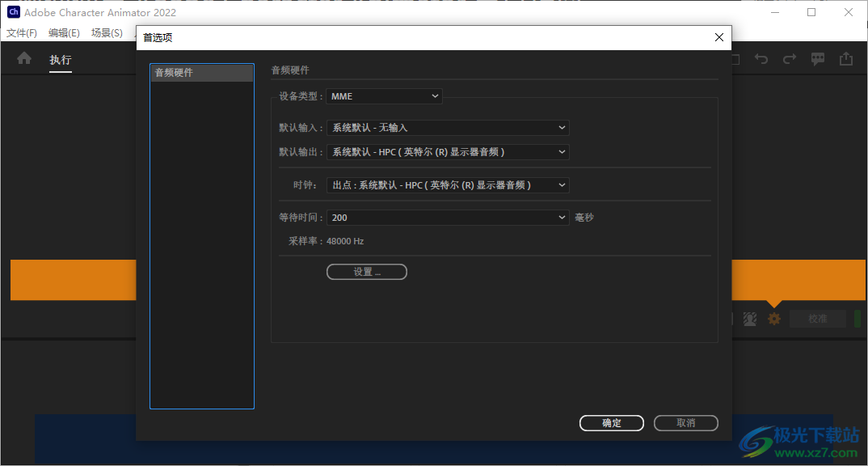Confirm with the 确定 button
Viewport: 868px width, 466px height.
coord(612,423)
